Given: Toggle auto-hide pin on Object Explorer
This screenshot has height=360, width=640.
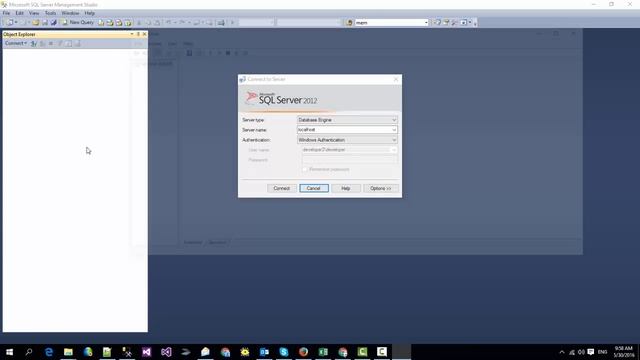Looking at the screenshot, I should click(138, 34).
